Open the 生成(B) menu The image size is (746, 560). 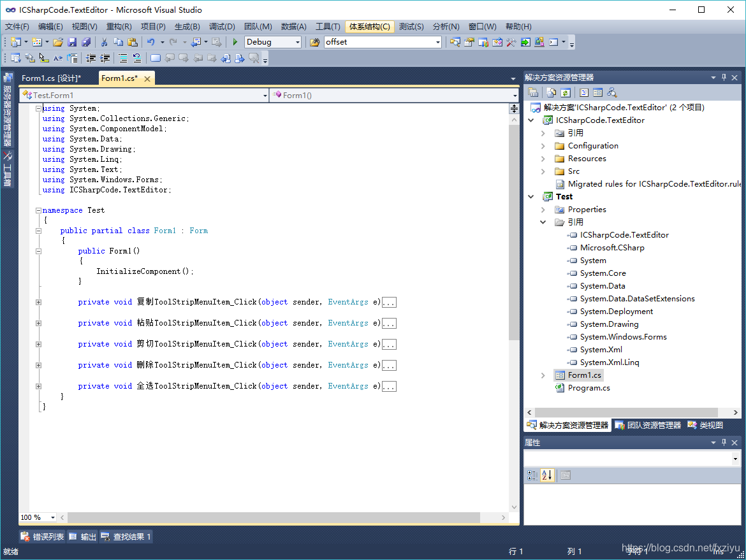coord(187,27)
